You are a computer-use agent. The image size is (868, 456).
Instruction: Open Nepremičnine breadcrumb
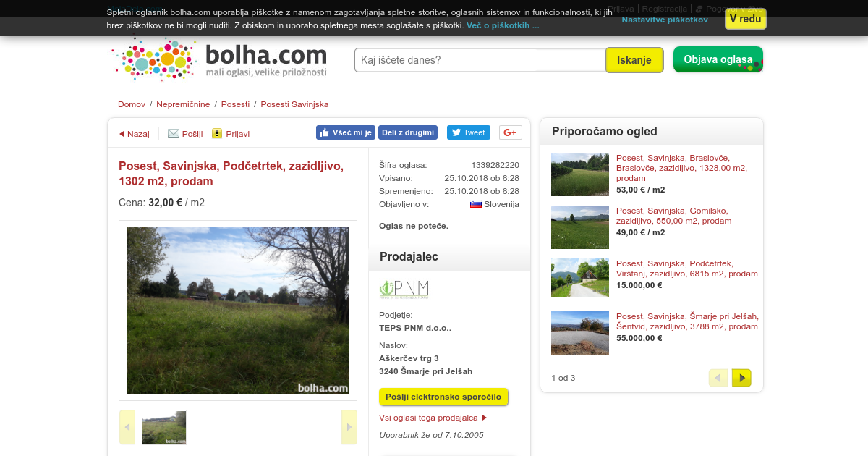[183, 104]
